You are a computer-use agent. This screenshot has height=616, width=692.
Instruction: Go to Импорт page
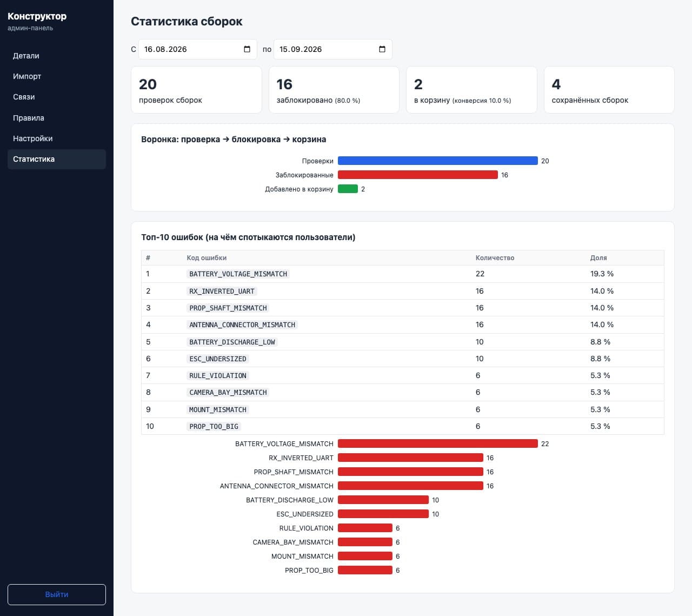(x=57, y=76)
